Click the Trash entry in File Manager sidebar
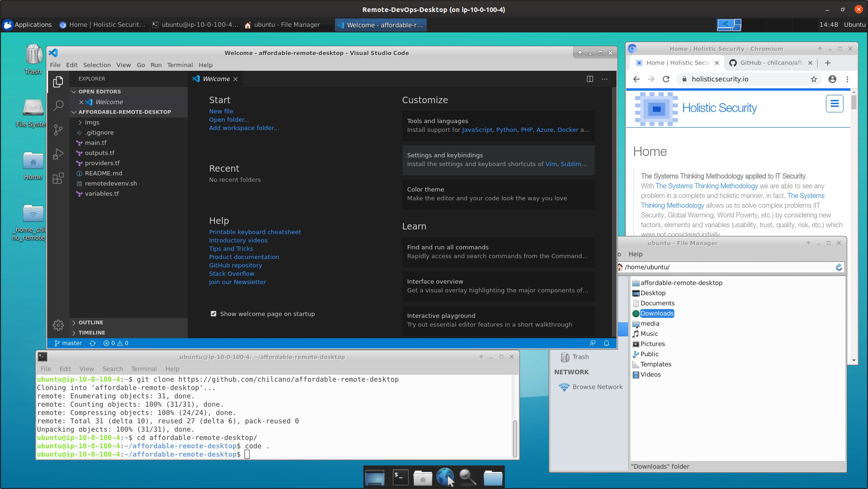The image size is (868, 489). [575, 357]
